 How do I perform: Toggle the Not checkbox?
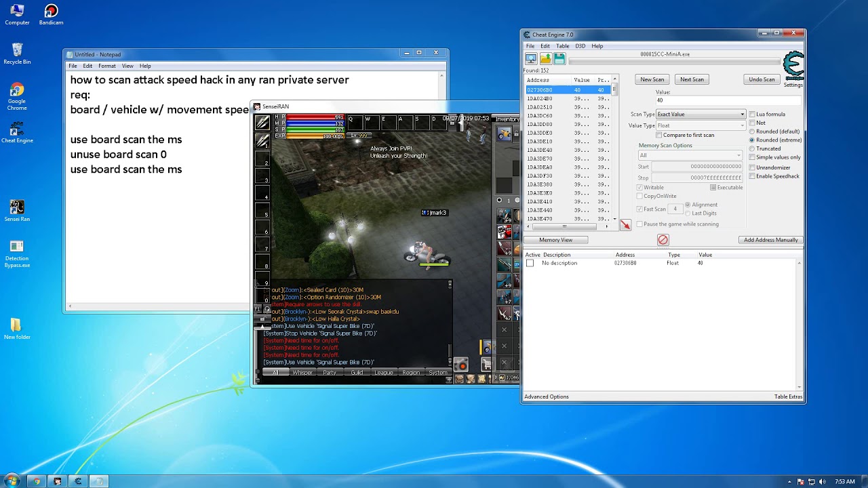click(751, 123)
